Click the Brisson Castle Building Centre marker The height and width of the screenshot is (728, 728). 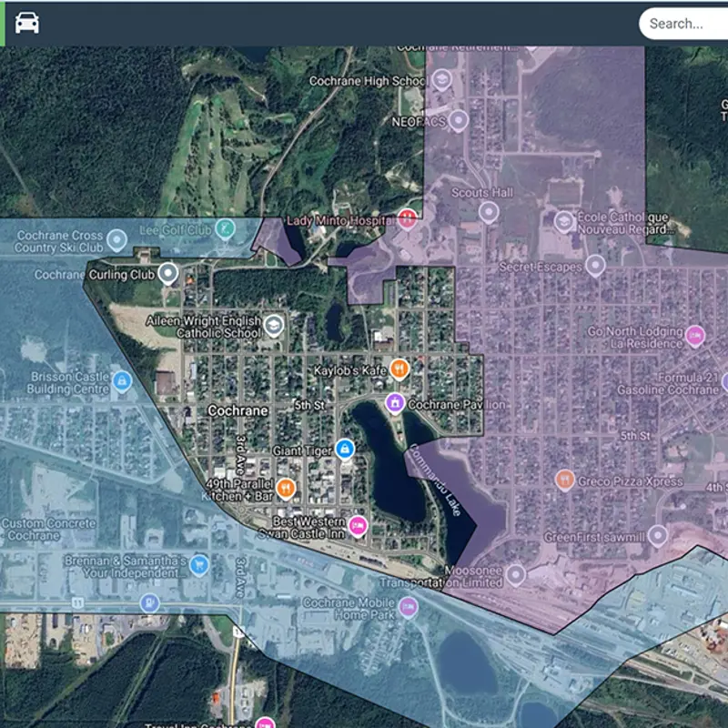pyautogui.click(x=120, y=380)
